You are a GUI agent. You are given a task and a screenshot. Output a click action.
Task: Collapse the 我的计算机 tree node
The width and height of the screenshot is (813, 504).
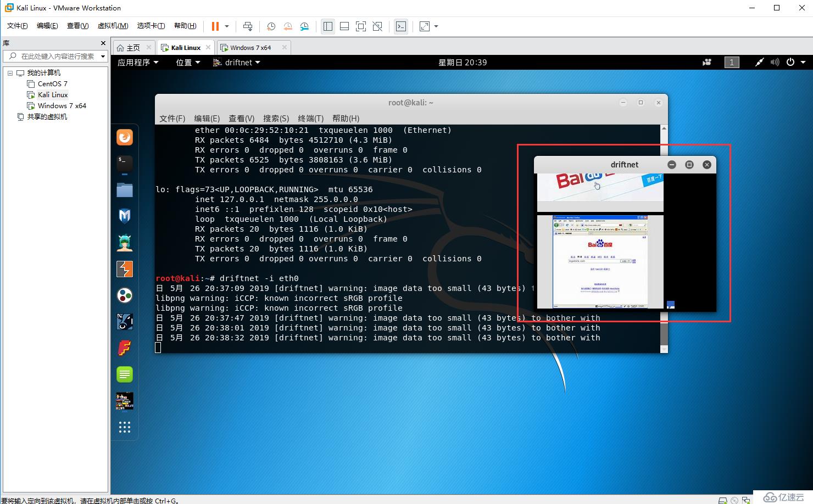coord(10,73)
